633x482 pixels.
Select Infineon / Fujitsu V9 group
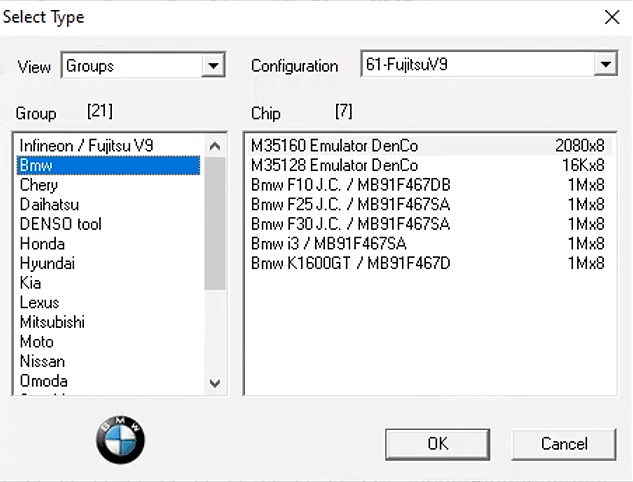pos(109,146)
